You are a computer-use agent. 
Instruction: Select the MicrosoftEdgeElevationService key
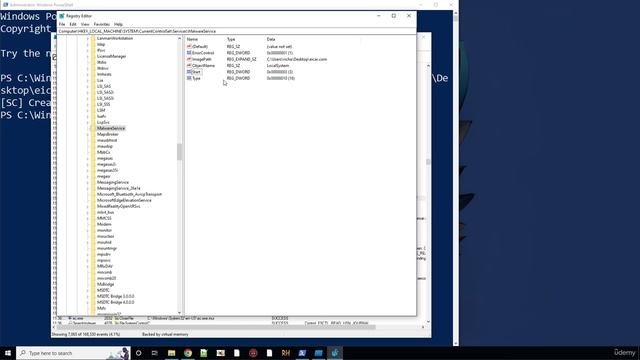point(124,200)
